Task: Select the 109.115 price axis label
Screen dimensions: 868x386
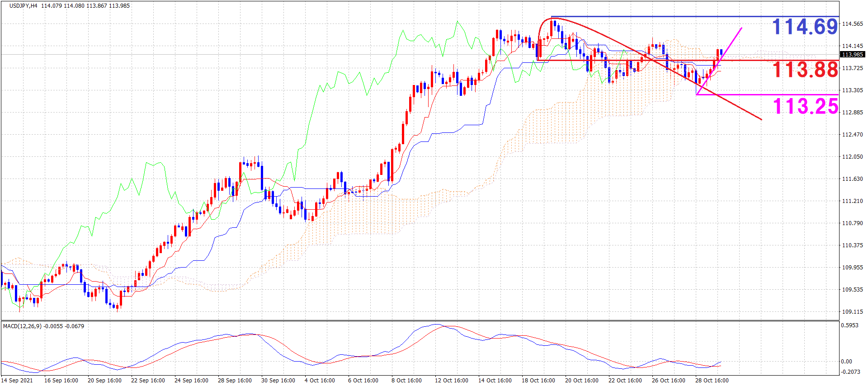Action: pos(852,312)
